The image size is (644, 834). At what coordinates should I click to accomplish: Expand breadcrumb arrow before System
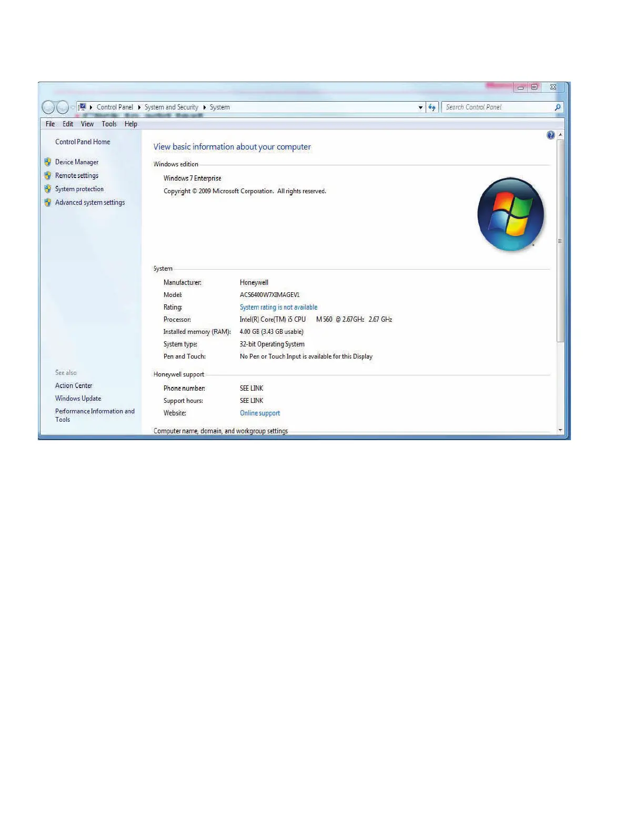click(x=205, y=107)
